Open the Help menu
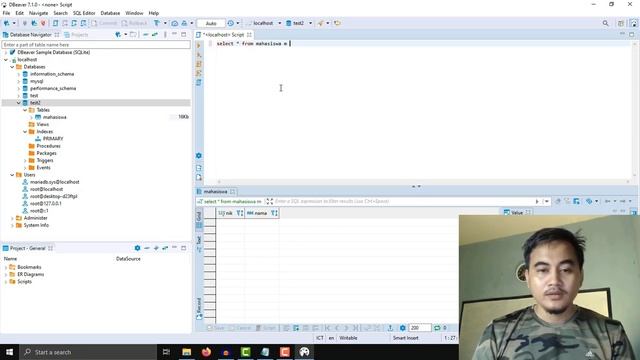640x360 pixels. tap(153, 13)
